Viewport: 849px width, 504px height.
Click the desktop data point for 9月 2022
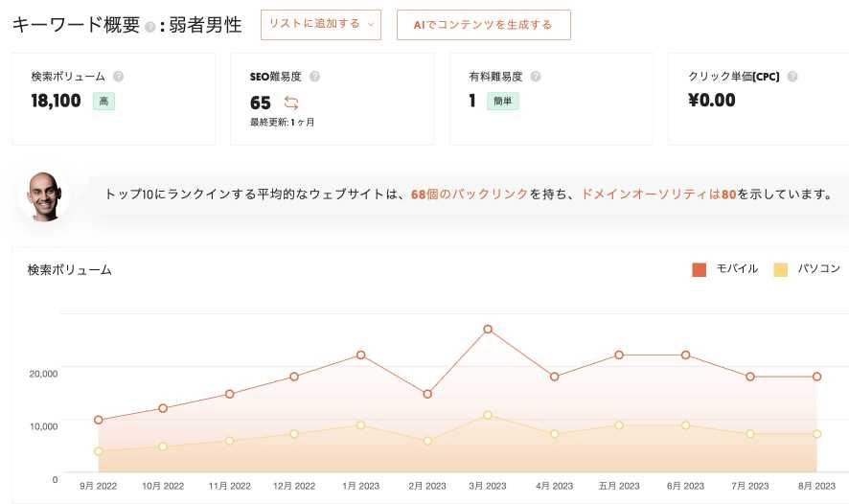click(99, 451)
